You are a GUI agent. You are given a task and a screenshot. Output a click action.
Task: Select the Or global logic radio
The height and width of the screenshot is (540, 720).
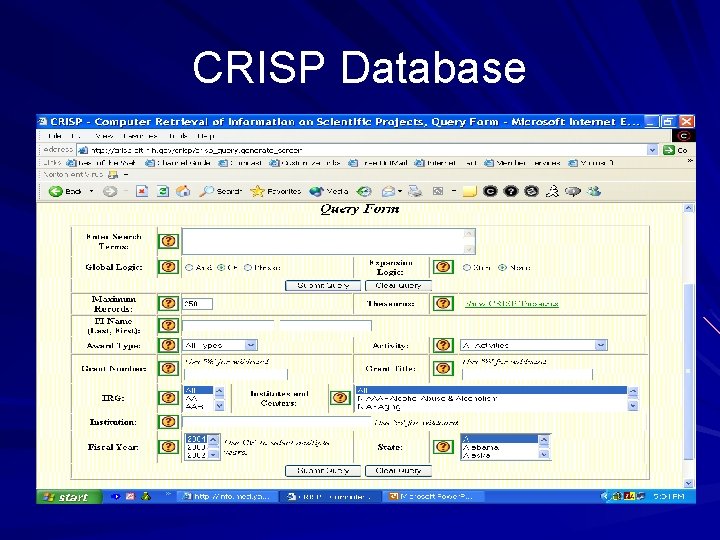tap(221, 267)
